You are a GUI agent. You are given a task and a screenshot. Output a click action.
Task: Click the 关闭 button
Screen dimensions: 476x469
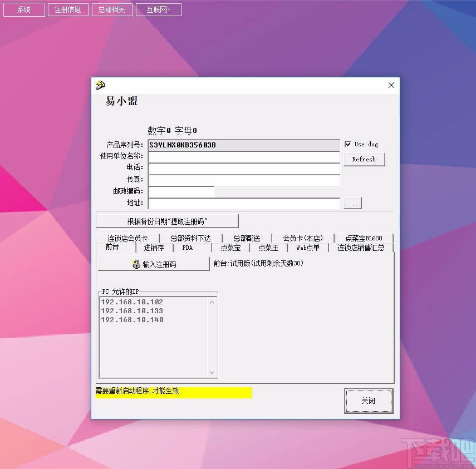[x=369, y=401]
